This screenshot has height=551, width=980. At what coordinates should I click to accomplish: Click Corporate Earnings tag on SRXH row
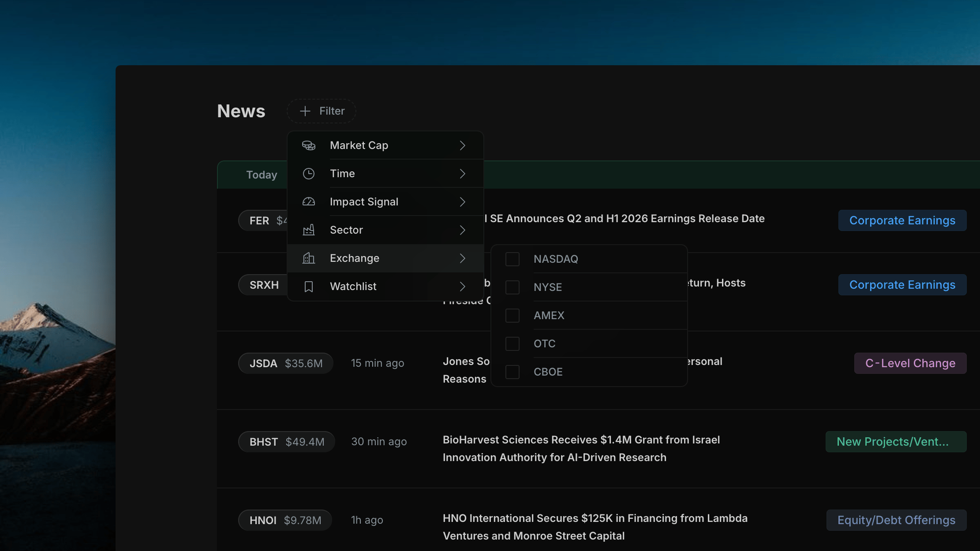902,285
